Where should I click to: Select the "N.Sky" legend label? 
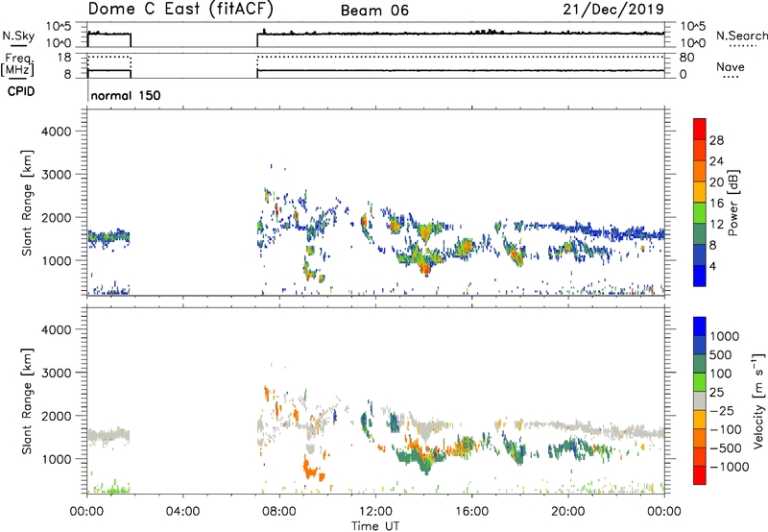(18, 36)
